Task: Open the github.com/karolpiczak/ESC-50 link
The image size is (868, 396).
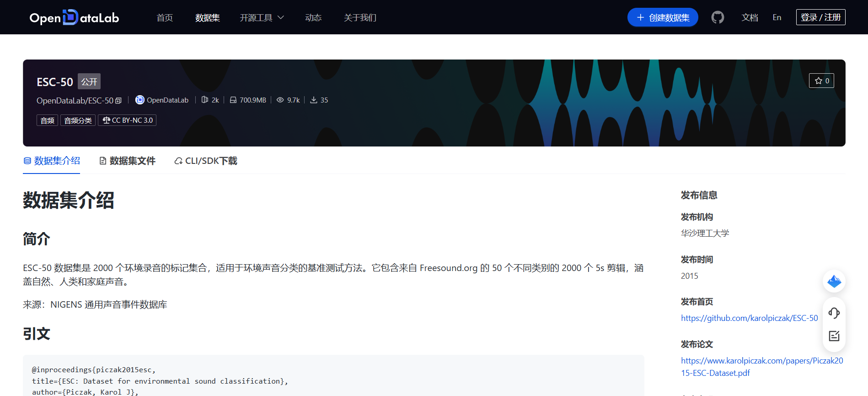Action: 749,318
